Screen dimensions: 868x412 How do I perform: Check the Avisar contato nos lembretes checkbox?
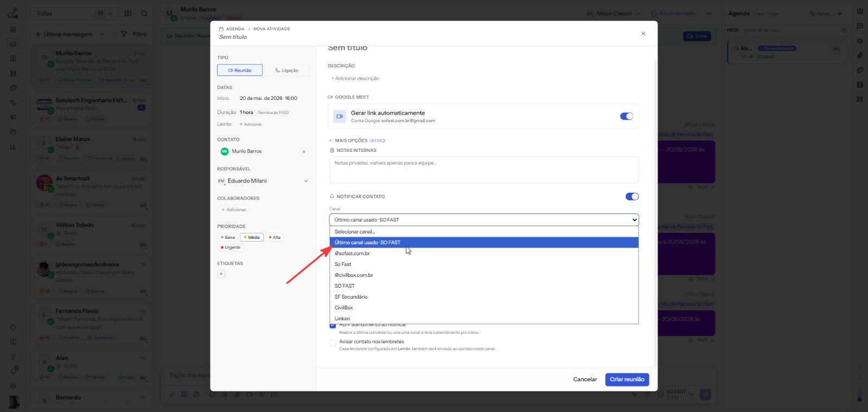pos(333,343)
